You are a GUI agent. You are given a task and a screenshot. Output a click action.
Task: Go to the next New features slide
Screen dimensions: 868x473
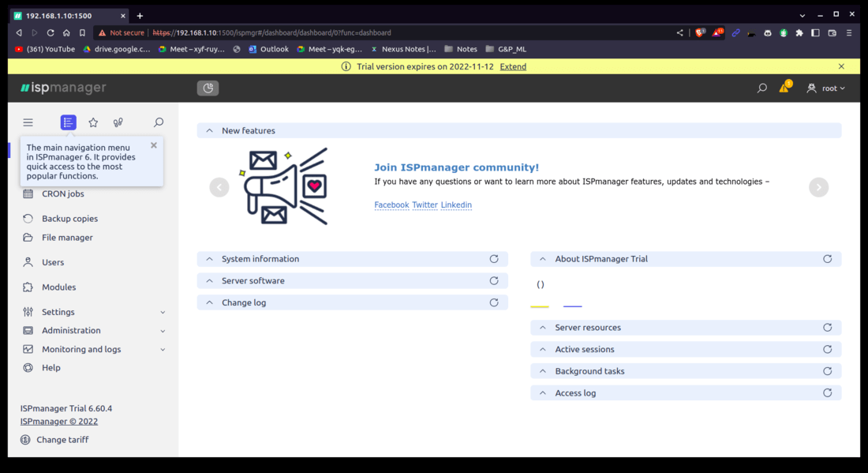point(819,187)
